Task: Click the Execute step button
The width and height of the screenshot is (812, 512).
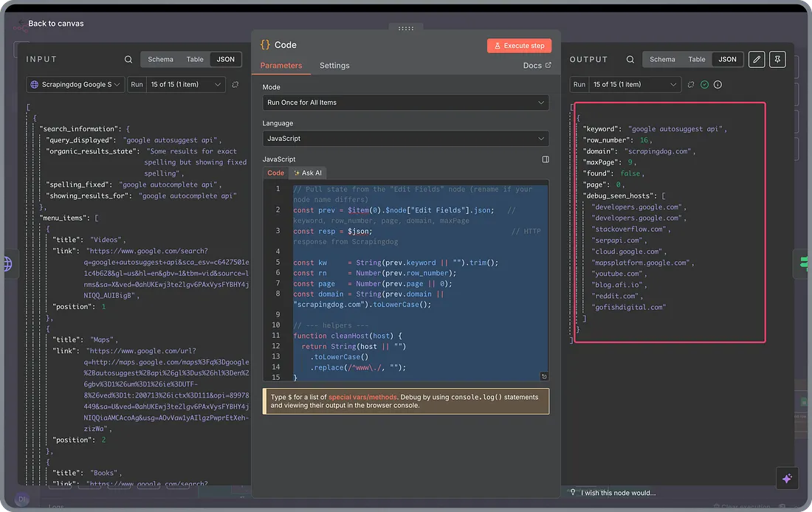Action: tap(519, 46)
